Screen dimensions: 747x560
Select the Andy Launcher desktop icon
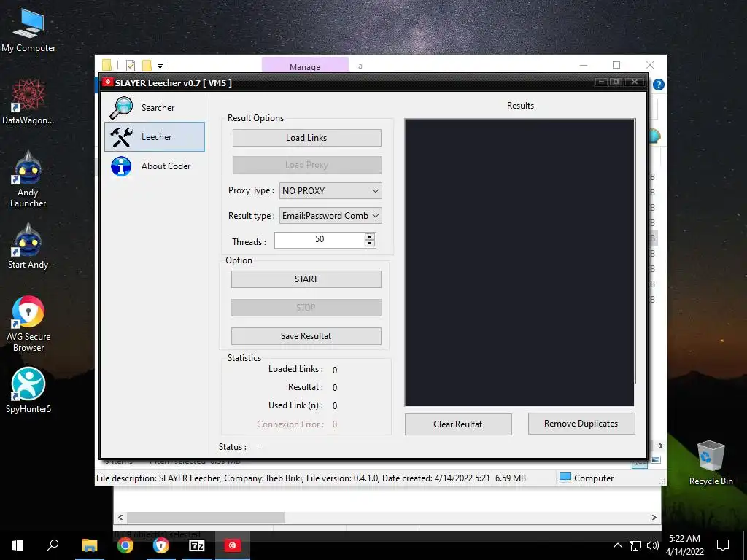[28, 179]
